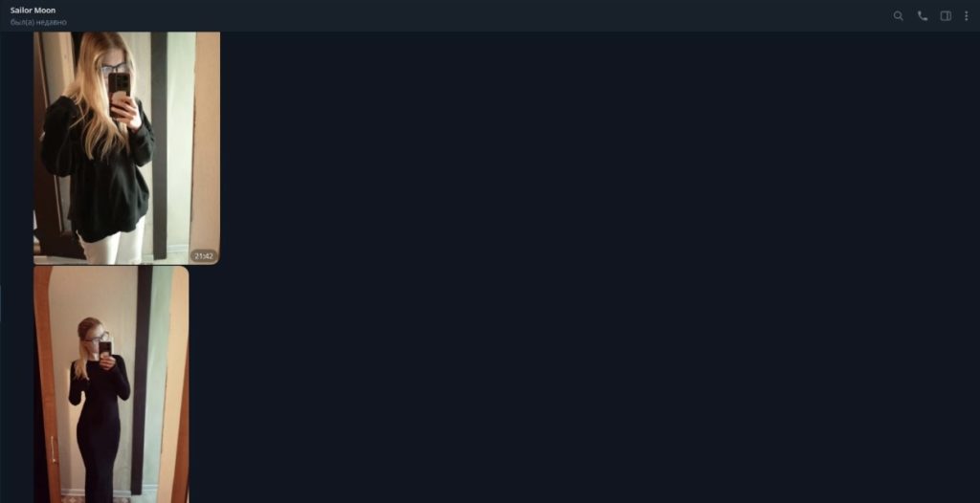The height and width of the screenshot is (503, 980).
Task: Click empty area of chat header bar
Action: point(475,16)
